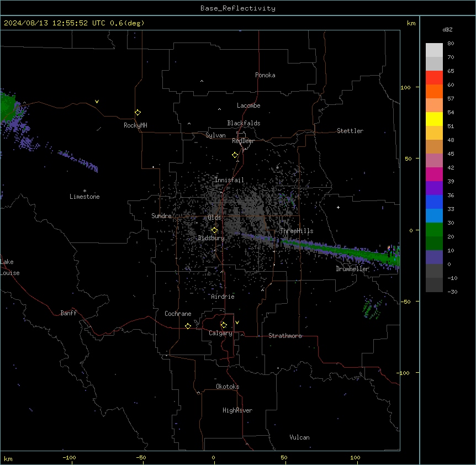Pick the yellow diamond marker below Cochrane
The width and height of the screenshot is (476, 465).
pos(188,326)
